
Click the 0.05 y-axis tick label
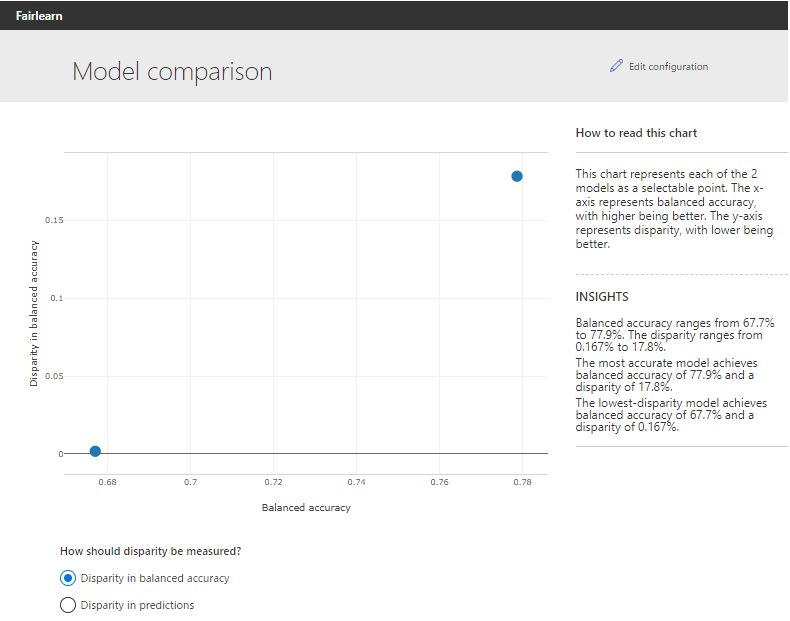(54, 376)
